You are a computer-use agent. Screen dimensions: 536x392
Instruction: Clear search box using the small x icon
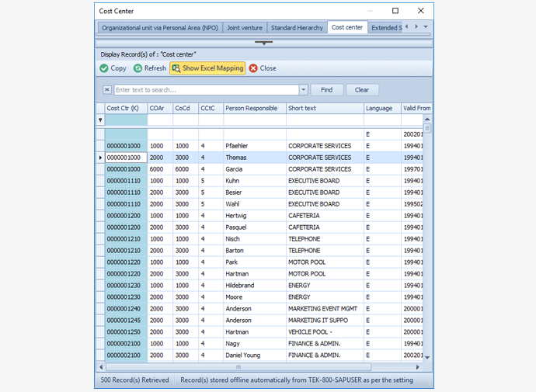(107, 90)
